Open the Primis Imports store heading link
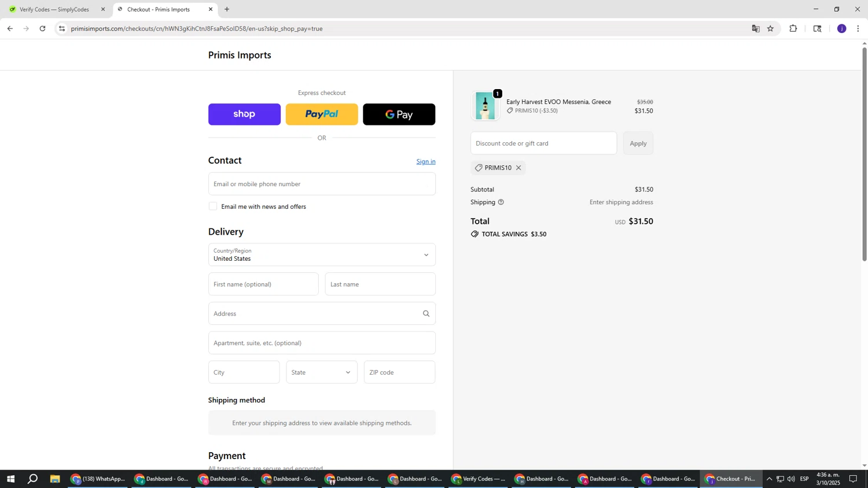Screen dimensions: 868x488 click(240, 55)
